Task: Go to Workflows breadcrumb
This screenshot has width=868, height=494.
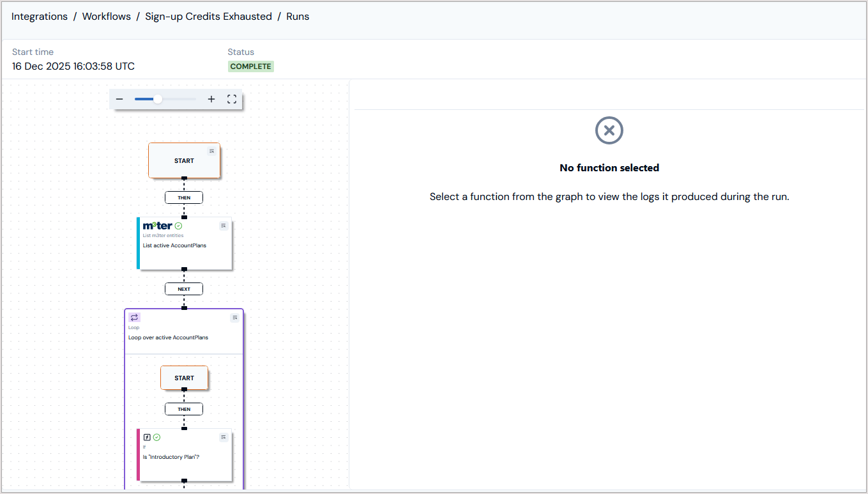Action: click(107, 17)
